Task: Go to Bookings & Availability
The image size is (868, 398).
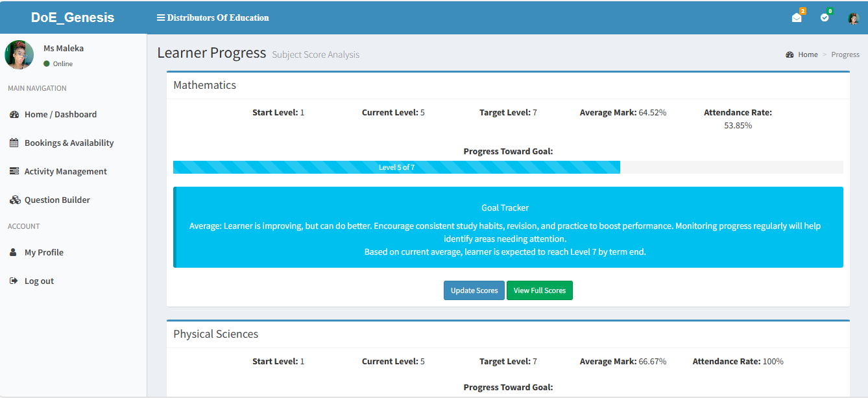Action: coord(69,143)
